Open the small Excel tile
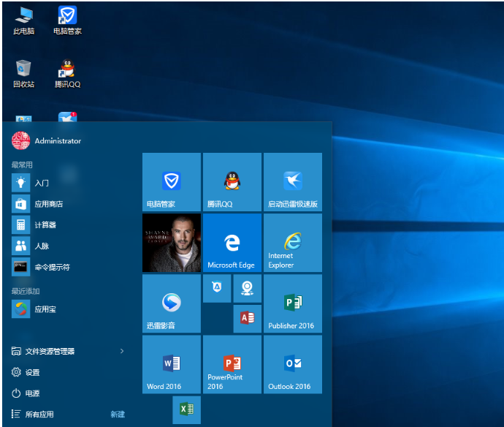The width and height of the screenshot is (504, 427). (186, 409)
